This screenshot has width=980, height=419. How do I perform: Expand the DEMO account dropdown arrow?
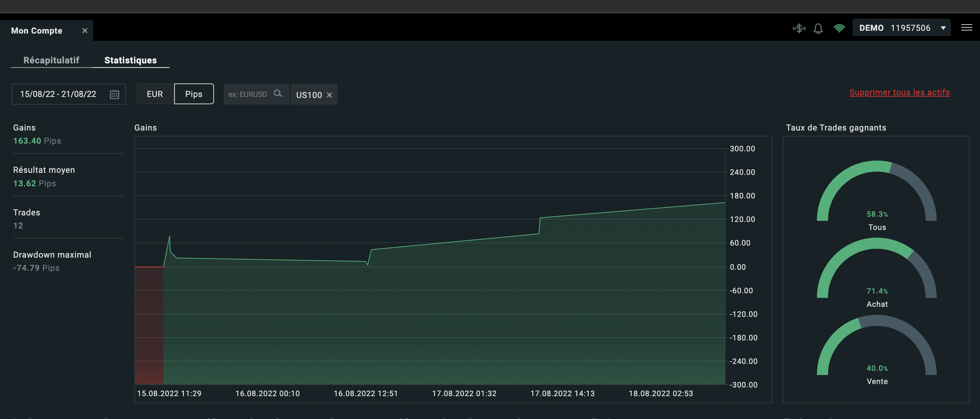point(943,28)
